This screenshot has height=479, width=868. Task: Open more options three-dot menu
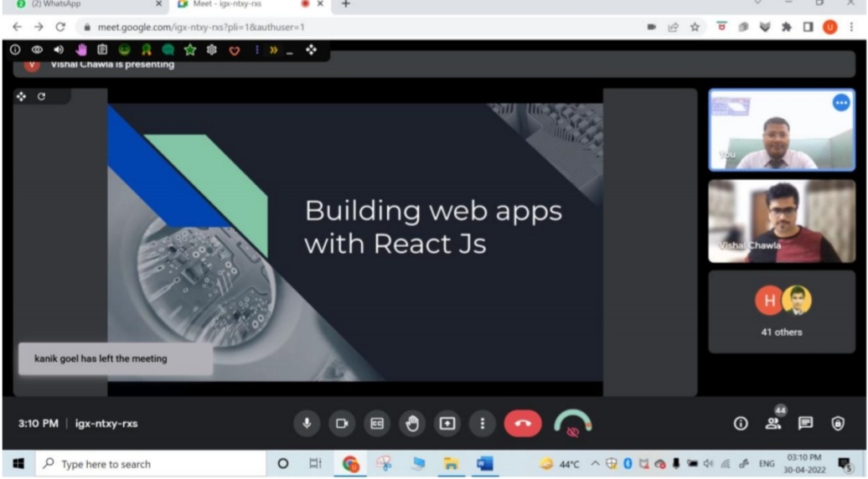[x=483, y=424]
